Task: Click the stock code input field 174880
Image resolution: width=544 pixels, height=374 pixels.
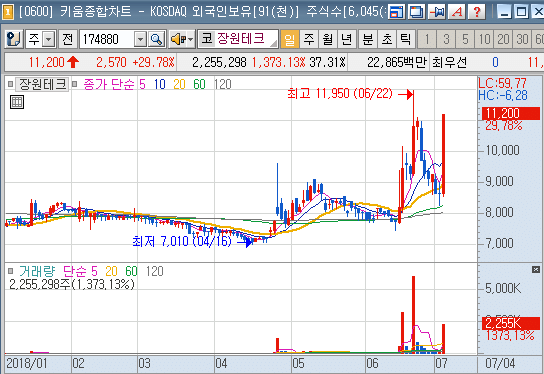Action: click(107, 39)
